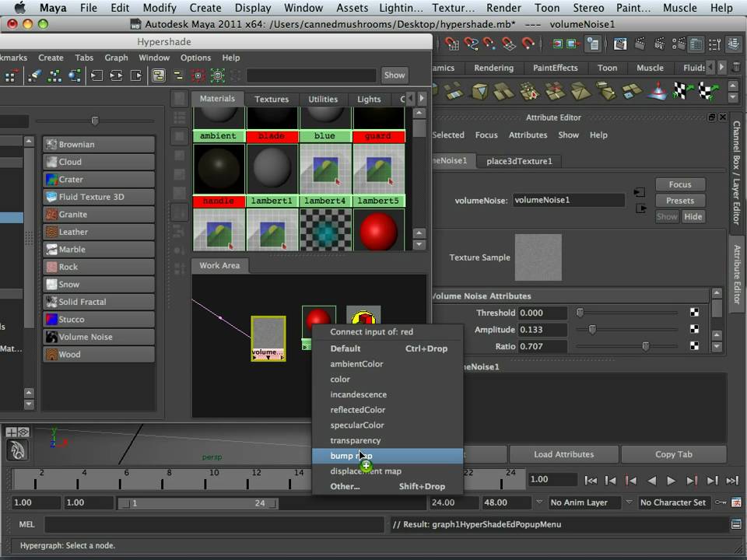Click the red material node in Work Area
747x560 pixels.
pos(317,318)
